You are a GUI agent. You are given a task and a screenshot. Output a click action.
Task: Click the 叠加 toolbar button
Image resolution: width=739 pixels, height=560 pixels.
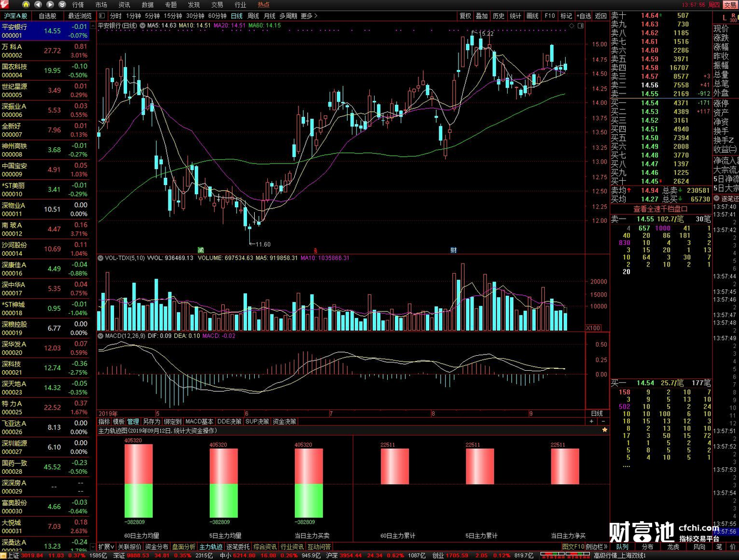point(482,16)
